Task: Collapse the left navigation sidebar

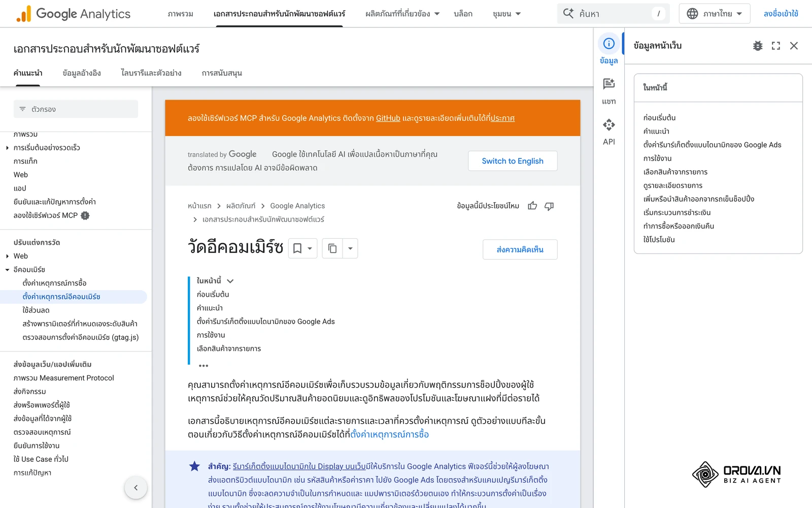Action: (x=136, y=488)
